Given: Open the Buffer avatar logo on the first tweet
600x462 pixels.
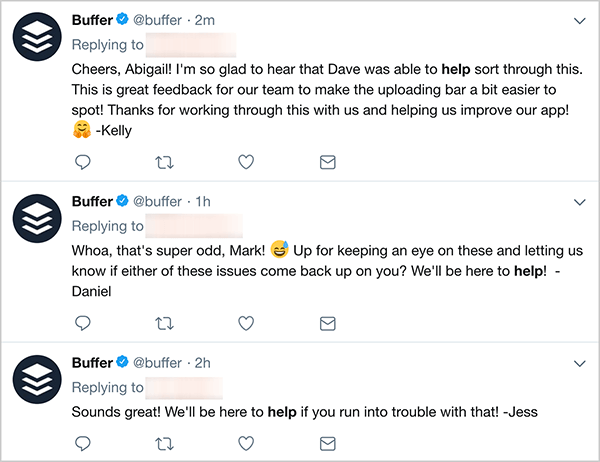Looking at the screenshot, I should coord(37,37).
